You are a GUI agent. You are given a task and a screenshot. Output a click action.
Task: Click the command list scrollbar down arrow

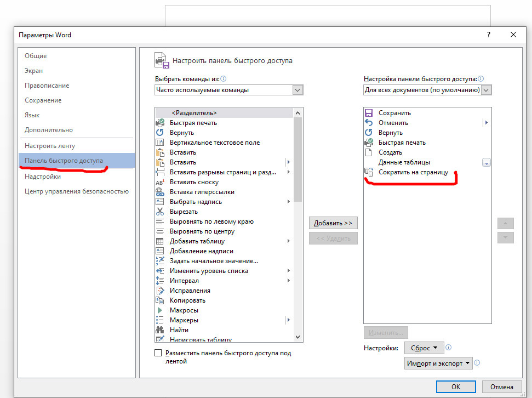pyautogui.click(x=298, y=337)
